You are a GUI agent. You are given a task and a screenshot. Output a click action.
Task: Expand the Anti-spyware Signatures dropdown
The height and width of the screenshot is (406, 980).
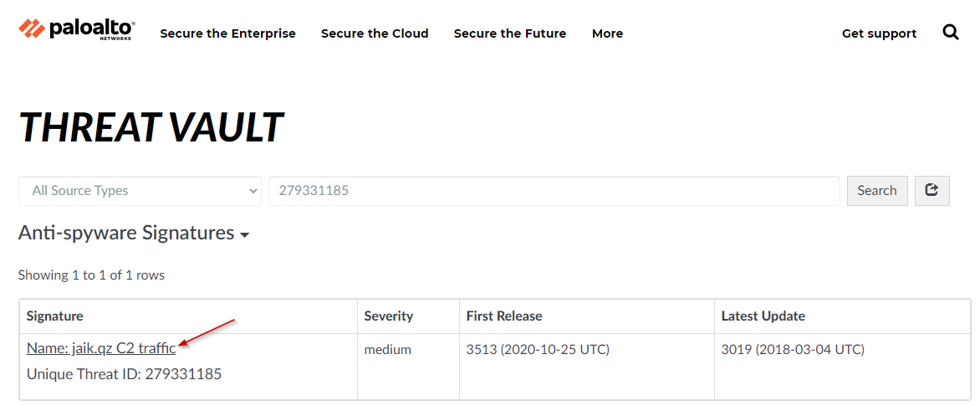click(134, 233)
